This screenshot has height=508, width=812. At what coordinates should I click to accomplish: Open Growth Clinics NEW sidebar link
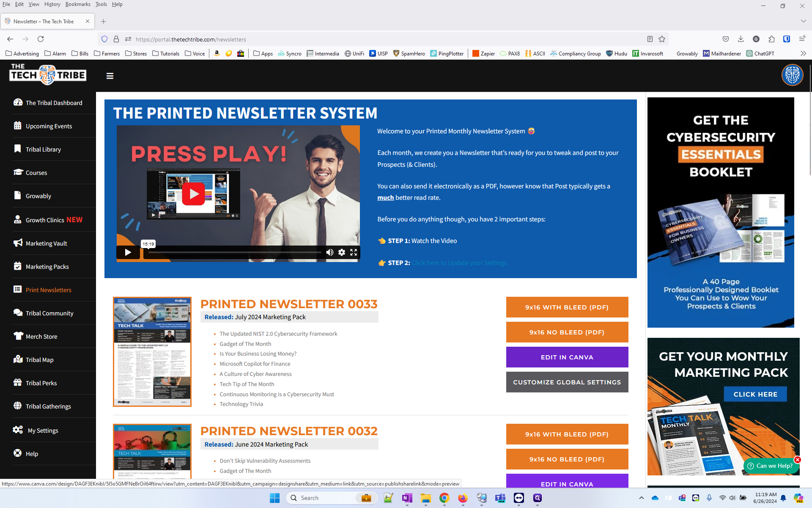point(54,220)
